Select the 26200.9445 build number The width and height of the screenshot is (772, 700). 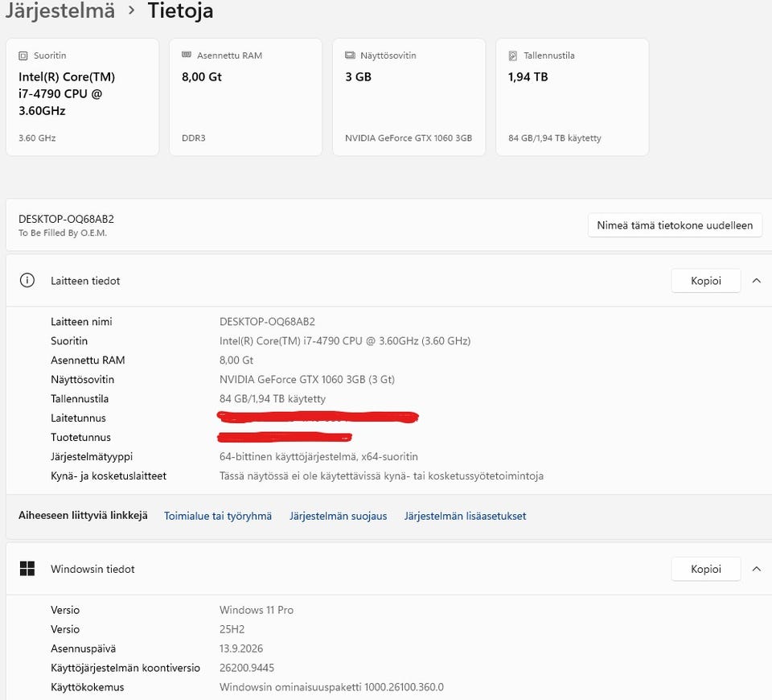[247, 668]
